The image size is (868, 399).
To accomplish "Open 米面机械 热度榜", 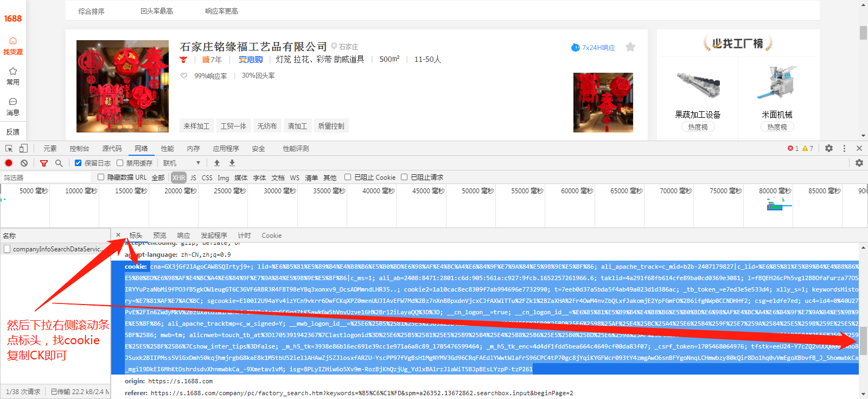I will (777, 126).
